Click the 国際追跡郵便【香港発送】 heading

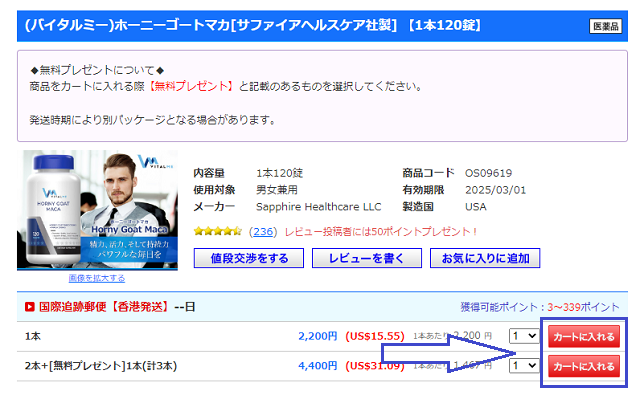click(x=104, y=306)
